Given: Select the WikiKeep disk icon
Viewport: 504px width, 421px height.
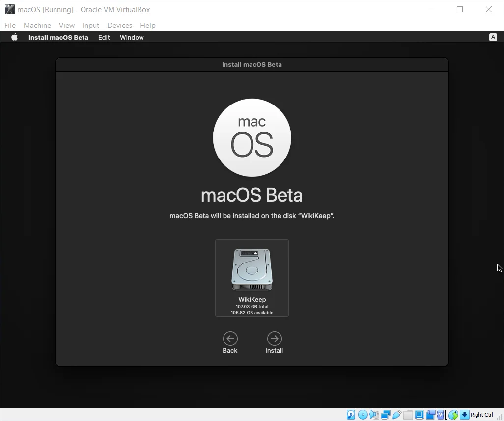Looking at the screenshot, I should [x=252, y=270].
